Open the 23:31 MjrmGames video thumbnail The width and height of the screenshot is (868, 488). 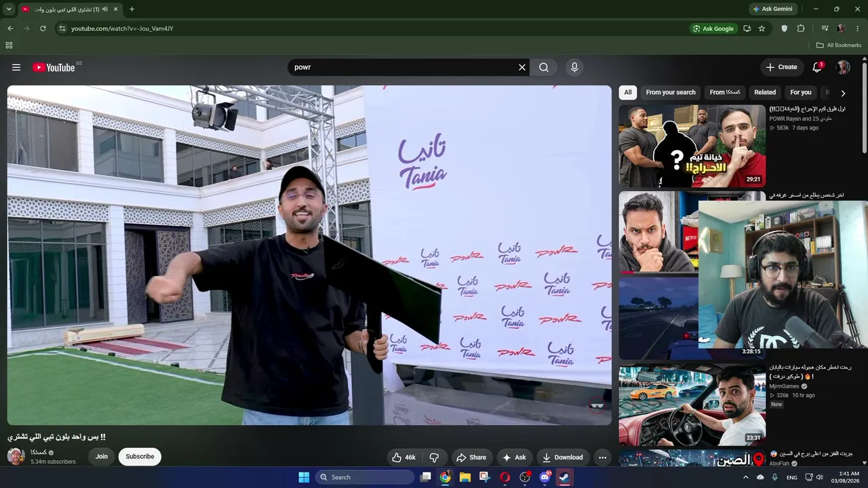(692, 405)
